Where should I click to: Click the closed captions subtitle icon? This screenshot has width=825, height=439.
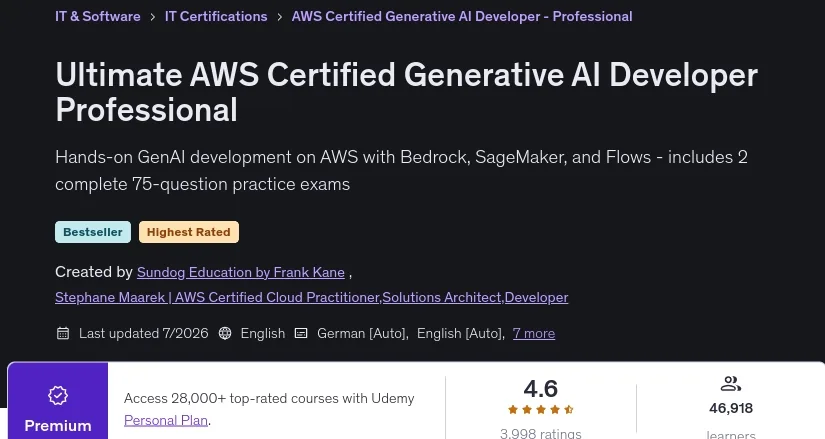(x=301, y=333)
